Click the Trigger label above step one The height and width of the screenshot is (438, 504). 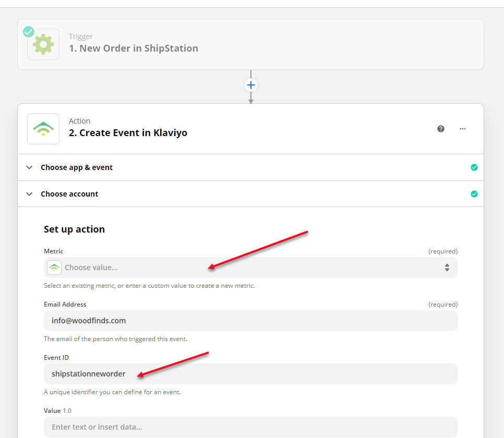81,36
